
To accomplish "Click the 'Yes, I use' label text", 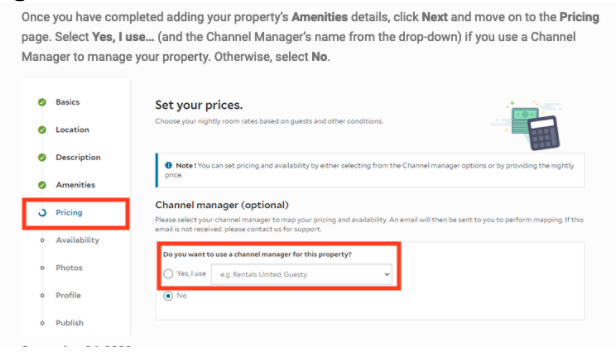I will click(191, 274).
